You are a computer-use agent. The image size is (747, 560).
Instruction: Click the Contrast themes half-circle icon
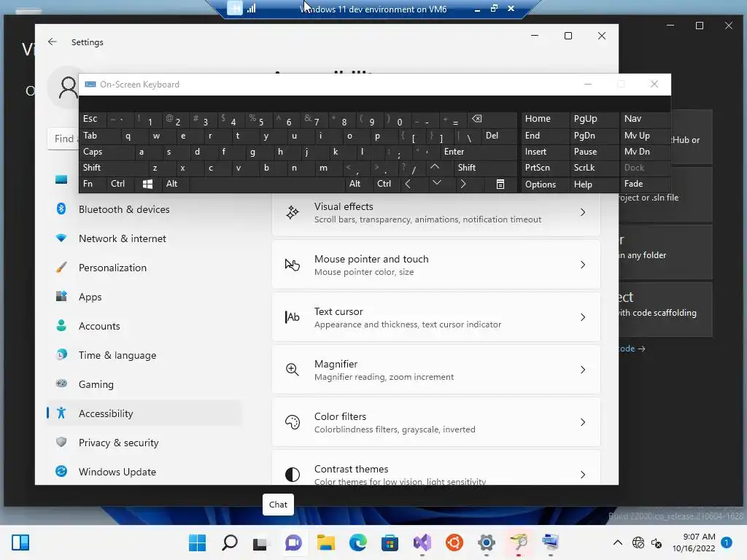click(x=292, y=475)
